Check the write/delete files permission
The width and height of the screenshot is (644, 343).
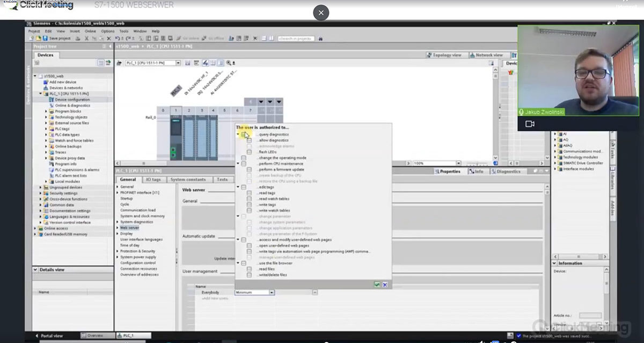[249, 275]
